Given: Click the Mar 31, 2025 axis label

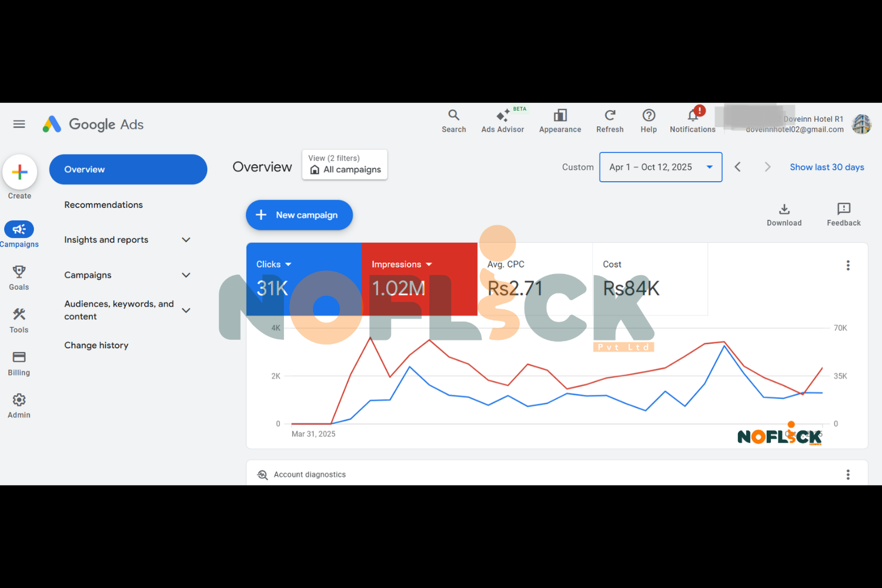Looking at the screenshot, I should [x=313, y=434].
